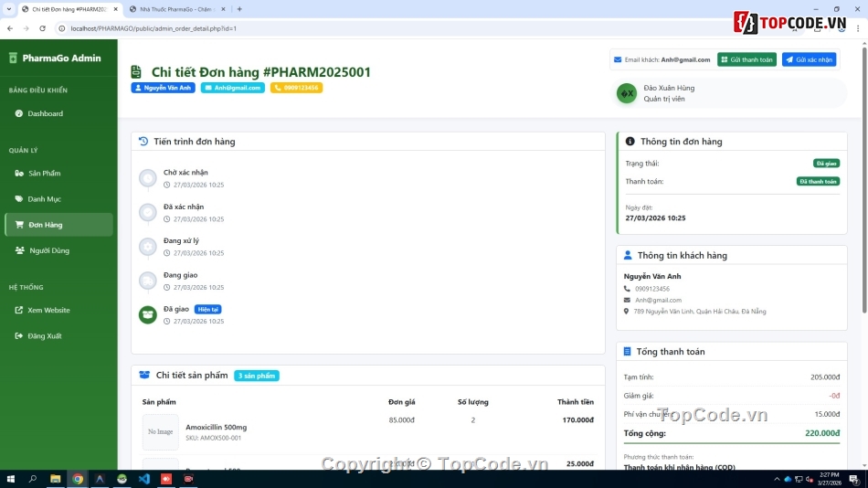Click the info icon by Thông tin đơn hàng

tap(630, 142)
